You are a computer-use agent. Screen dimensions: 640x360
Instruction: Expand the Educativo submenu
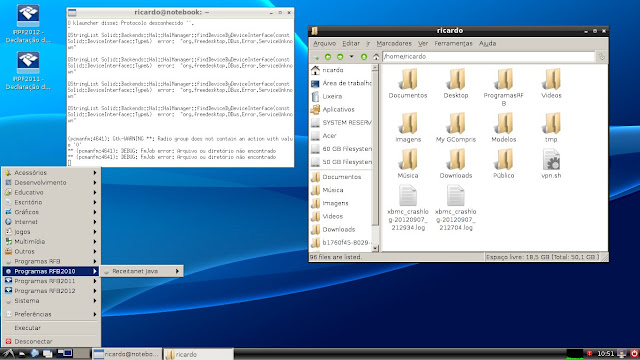point(51,192)
